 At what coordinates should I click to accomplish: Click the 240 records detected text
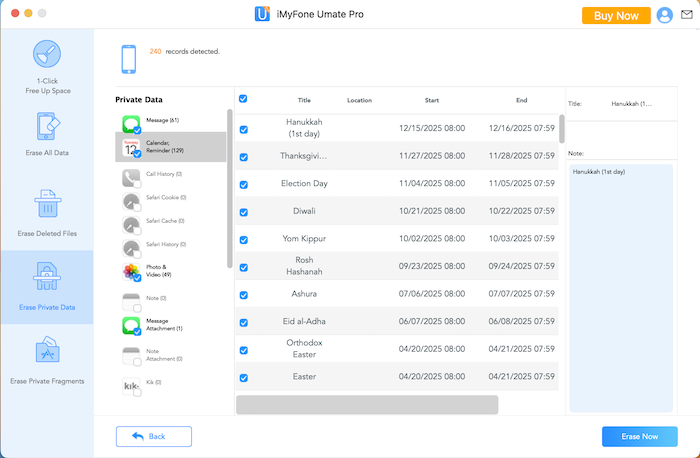[x=184, y=51]
